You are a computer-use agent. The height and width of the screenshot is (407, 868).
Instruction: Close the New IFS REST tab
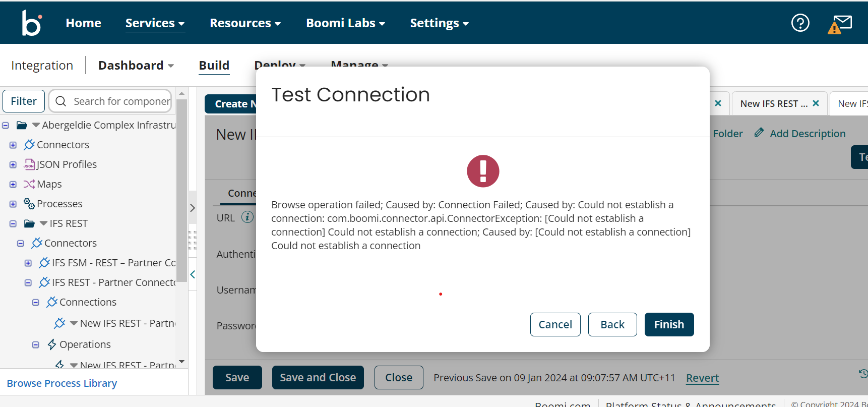[816, 103]
